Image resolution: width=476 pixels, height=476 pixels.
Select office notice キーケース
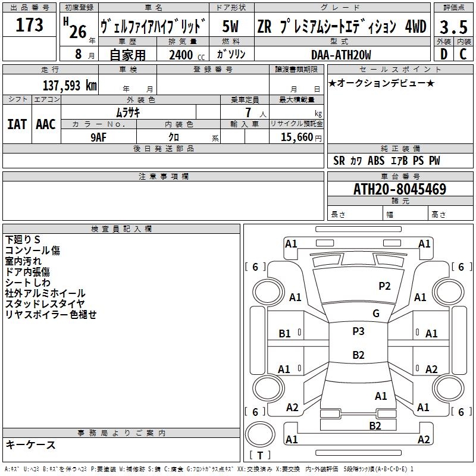31,444
